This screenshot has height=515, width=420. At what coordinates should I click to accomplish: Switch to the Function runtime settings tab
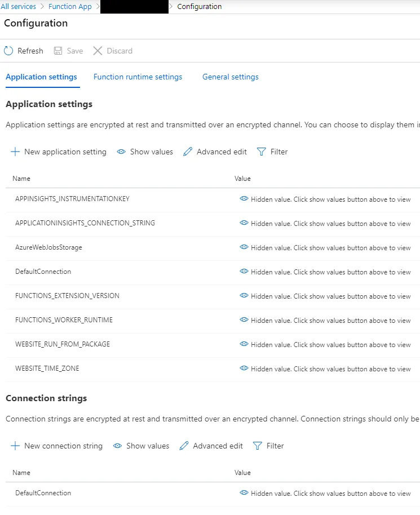click(138, 77)
